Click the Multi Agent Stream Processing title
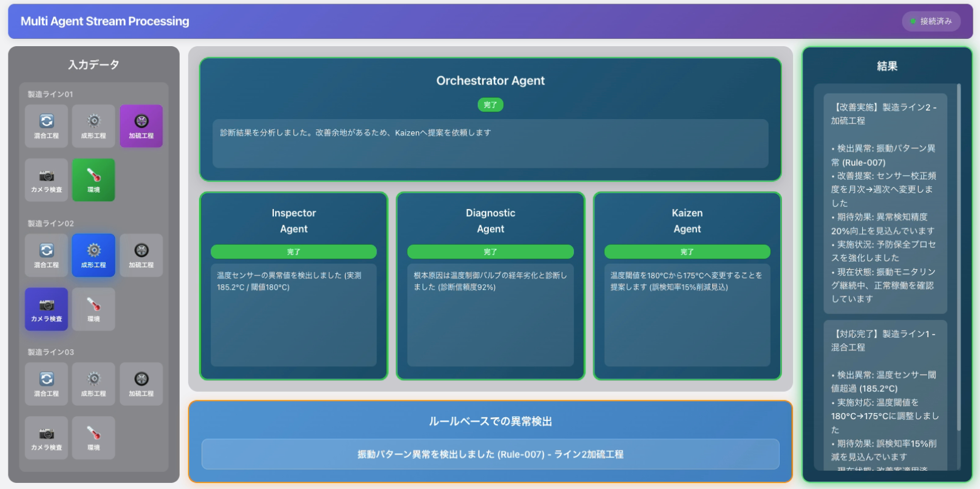The width and height of the screenshot is (980, 489). click(x=105, y=21)
